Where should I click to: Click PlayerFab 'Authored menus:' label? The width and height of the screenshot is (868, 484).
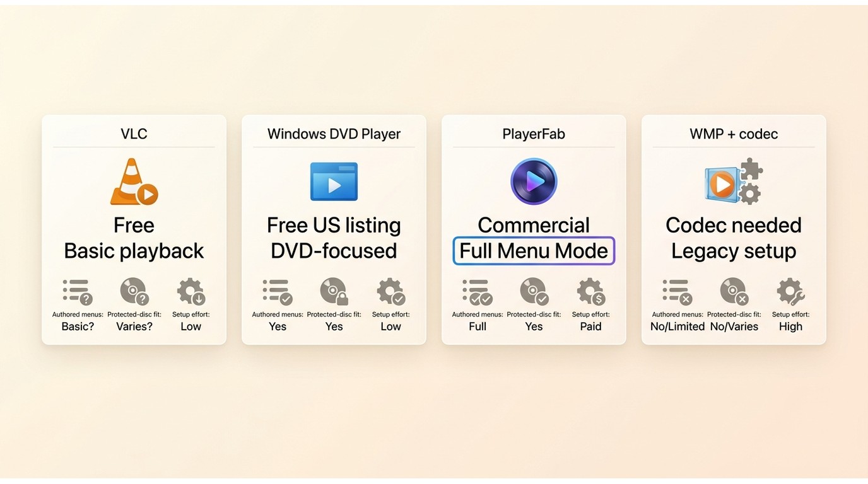[x=478, y=314]
